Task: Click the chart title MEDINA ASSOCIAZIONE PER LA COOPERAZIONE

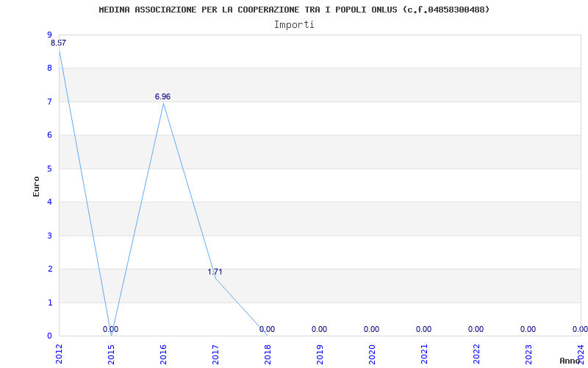Action: click(295, 10)
